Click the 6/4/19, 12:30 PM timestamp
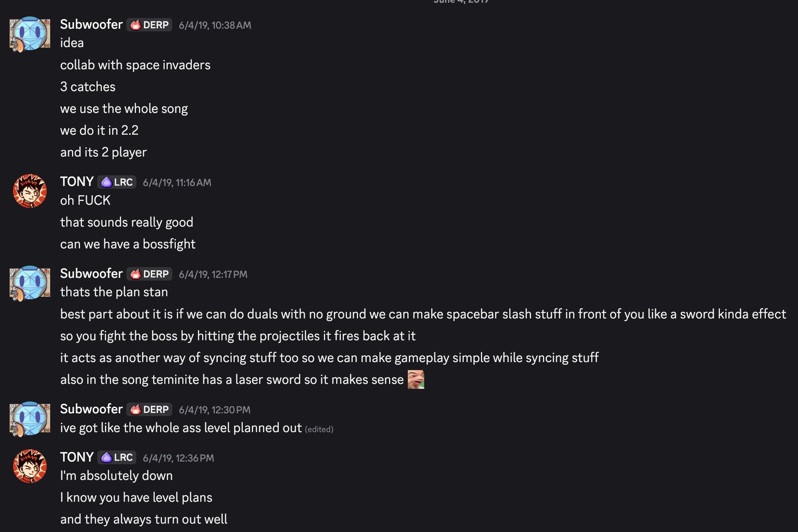798x532 pixels. (x=214, y=410)
